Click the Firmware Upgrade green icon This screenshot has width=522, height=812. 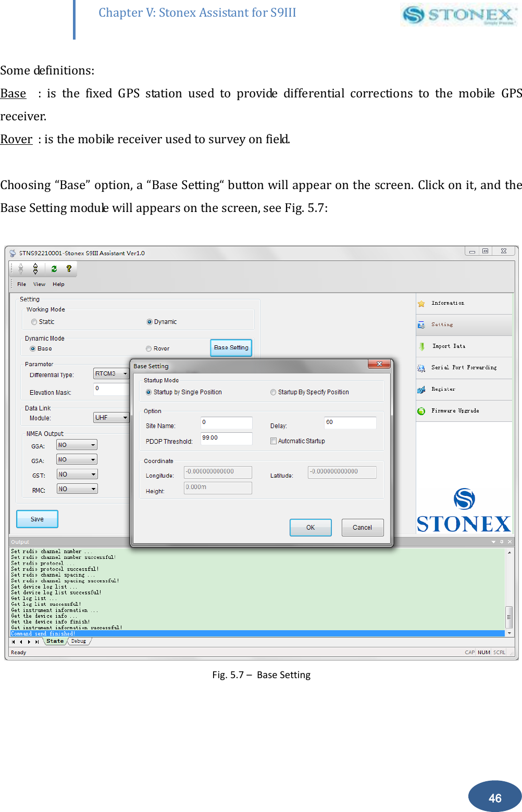[x=421, y=411]
